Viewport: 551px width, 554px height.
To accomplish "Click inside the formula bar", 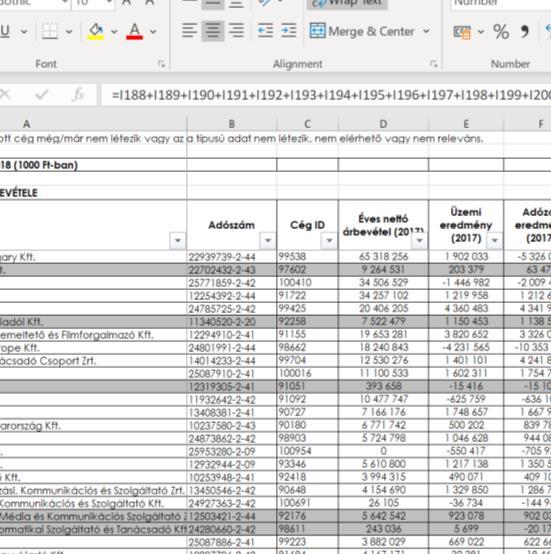I will [x=326, y=95].
